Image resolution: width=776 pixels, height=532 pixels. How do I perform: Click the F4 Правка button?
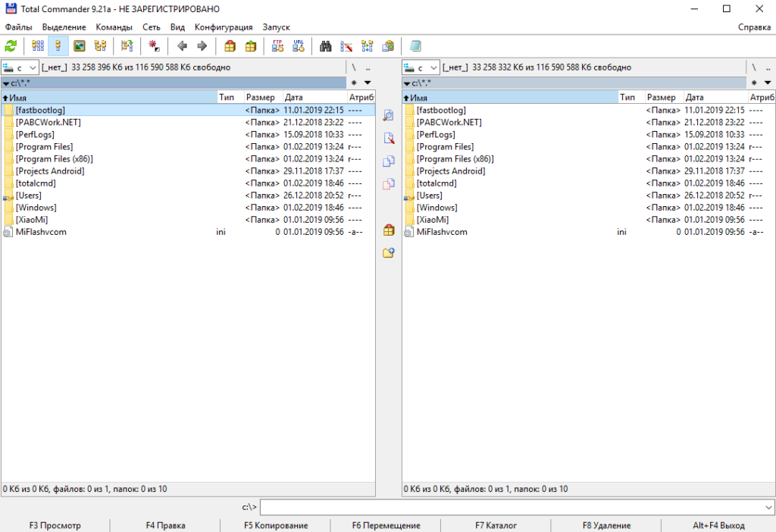tap(165, 525)
